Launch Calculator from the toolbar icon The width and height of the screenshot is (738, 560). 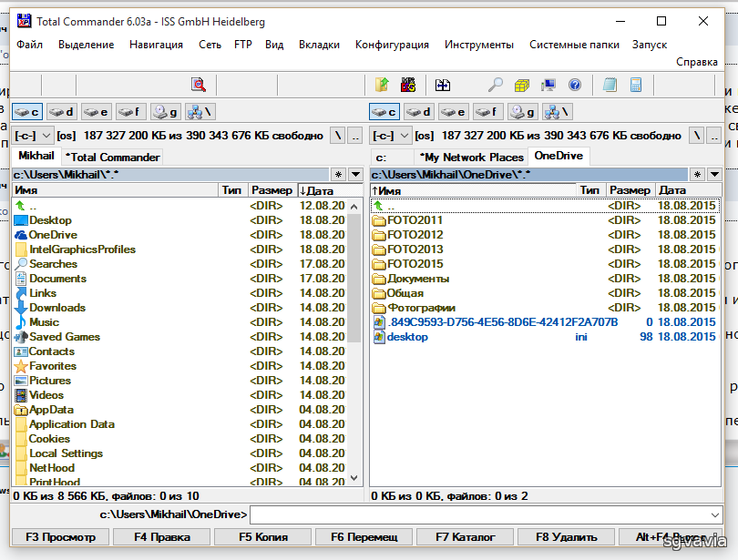click(636, 85)
